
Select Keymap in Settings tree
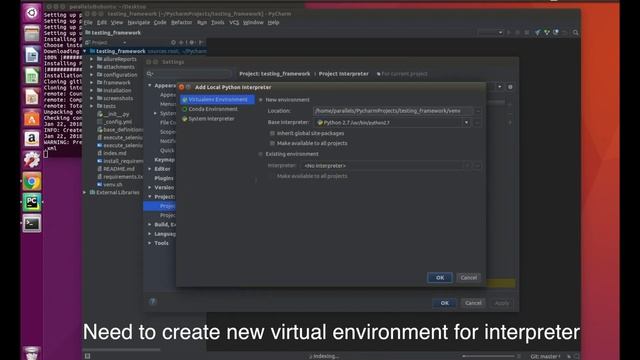[x=164, y=160]
